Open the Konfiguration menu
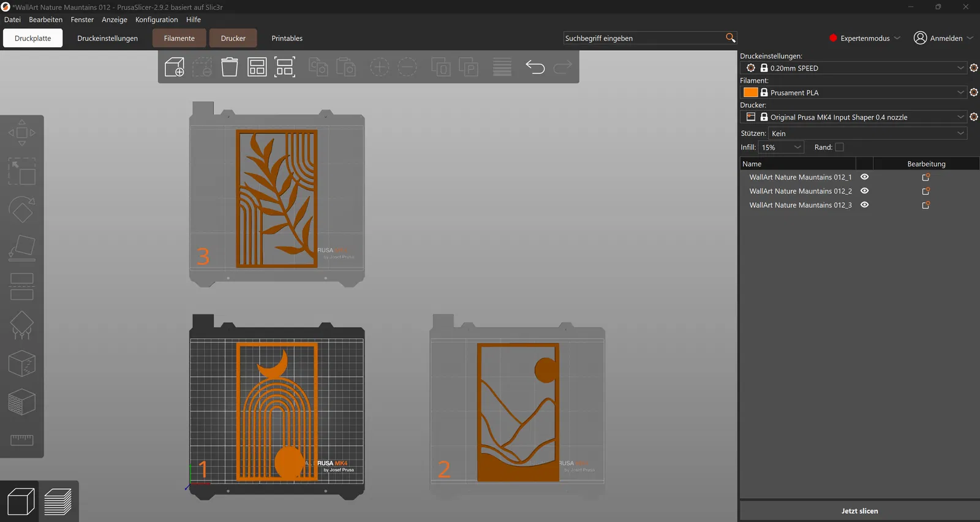980x522 pixels. (156, 20)
